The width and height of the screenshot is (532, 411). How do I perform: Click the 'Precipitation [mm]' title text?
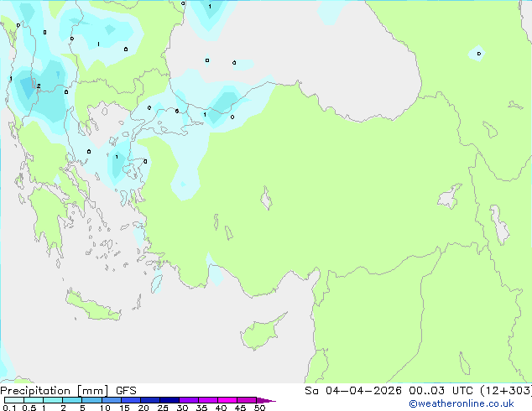pos(55,391)
